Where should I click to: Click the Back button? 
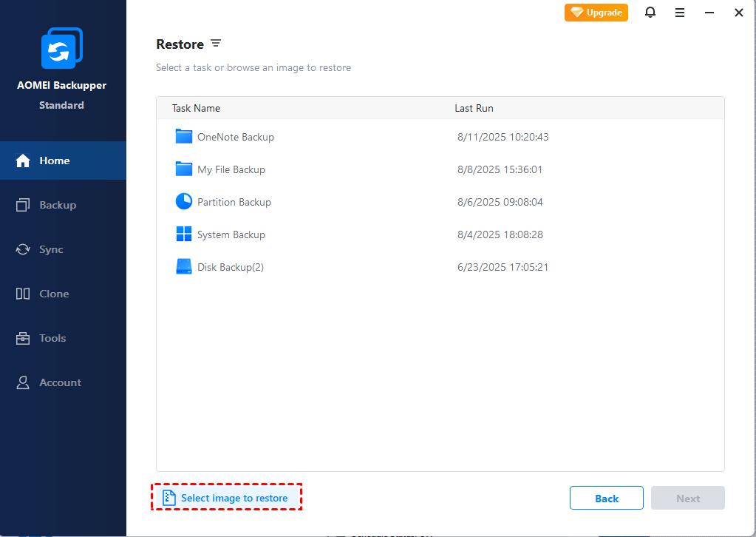click(606, 497)
